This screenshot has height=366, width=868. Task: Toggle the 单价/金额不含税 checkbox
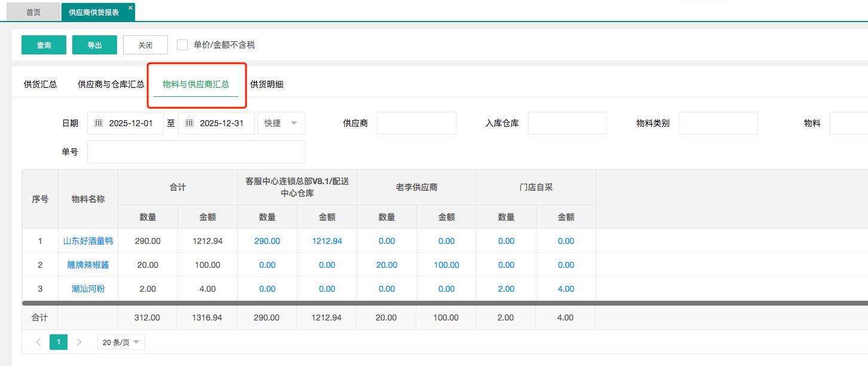coord(182,45)
